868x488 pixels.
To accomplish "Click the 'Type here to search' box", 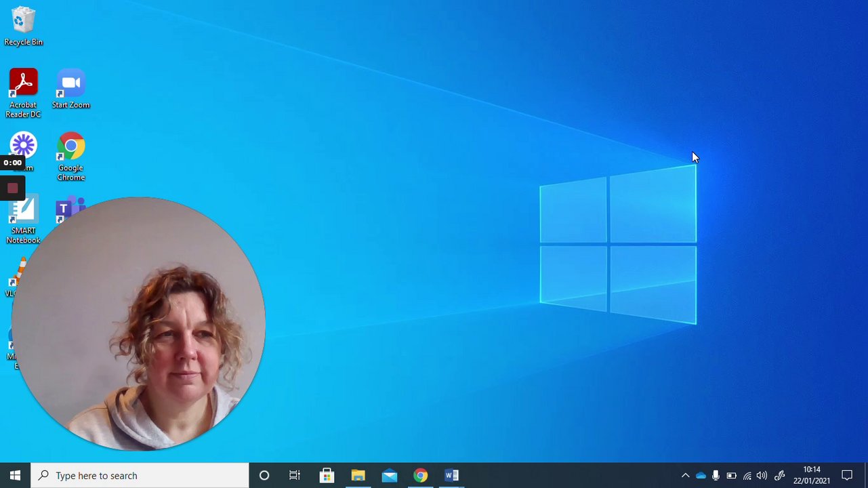I will click(x=140, y=475).
